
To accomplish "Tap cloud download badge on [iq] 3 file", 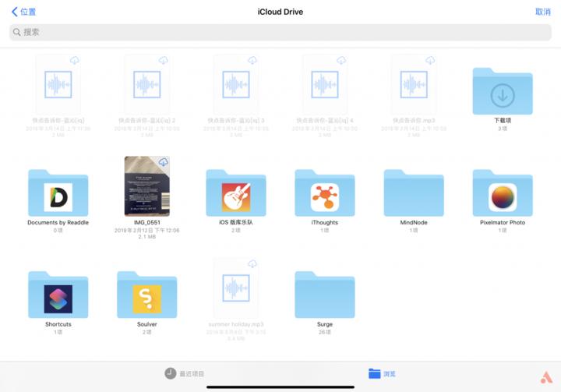I will tap(252, 60).
